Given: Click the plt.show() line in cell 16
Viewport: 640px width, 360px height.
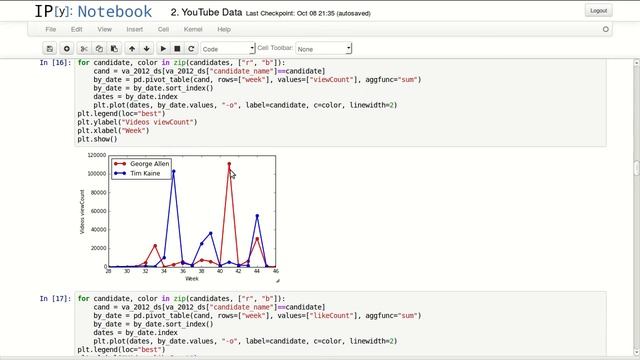Looking at the screenshot, I should click(x=97, y=139).
